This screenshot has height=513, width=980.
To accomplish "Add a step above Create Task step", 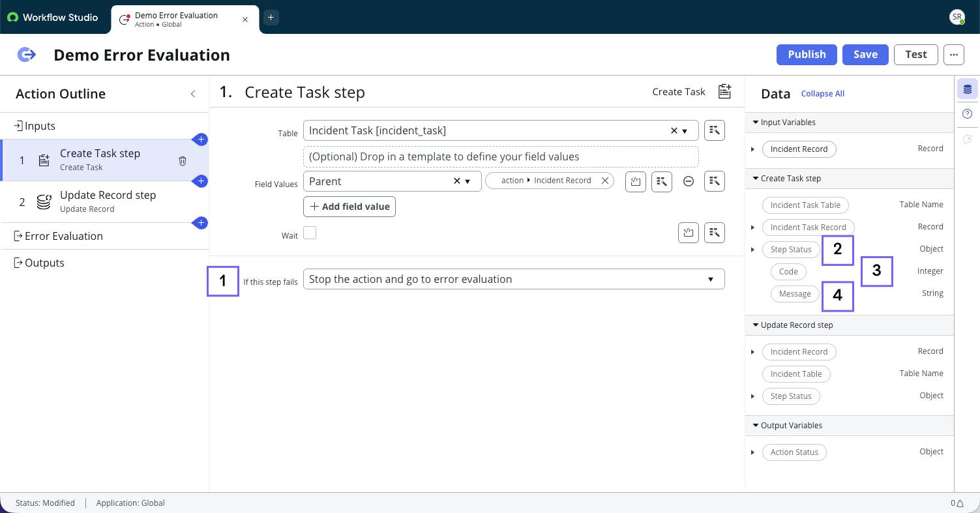I will [x=201, y=139].
